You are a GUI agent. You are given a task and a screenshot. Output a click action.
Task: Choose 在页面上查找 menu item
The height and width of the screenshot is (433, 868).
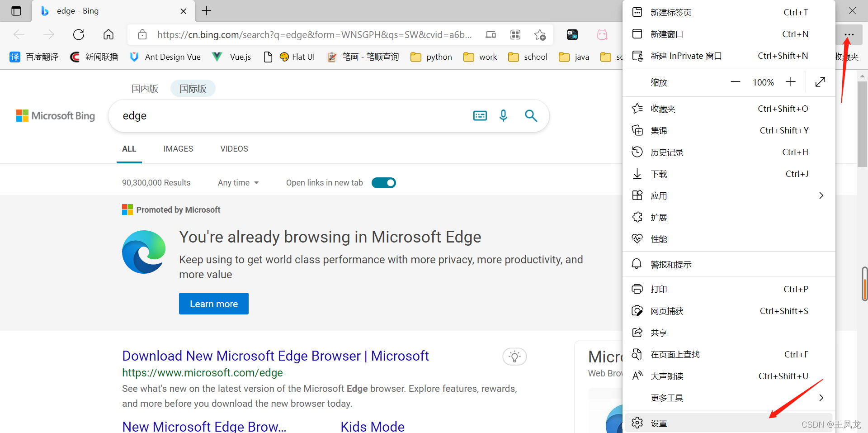tap(729, 354)
